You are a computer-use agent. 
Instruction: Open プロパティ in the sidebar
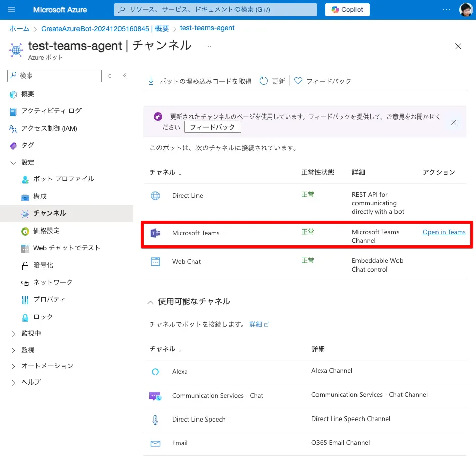click(x=49, y=300)
